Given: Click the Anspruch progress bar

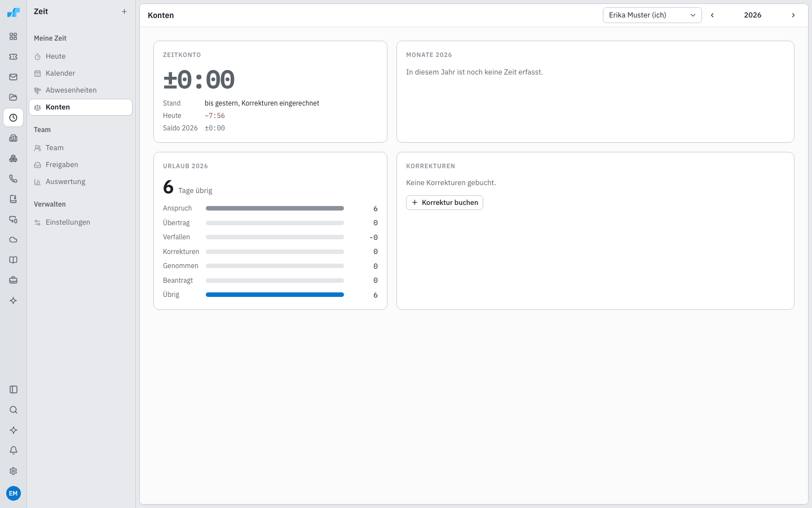Looking at the screenshot, I should (275, 208).
